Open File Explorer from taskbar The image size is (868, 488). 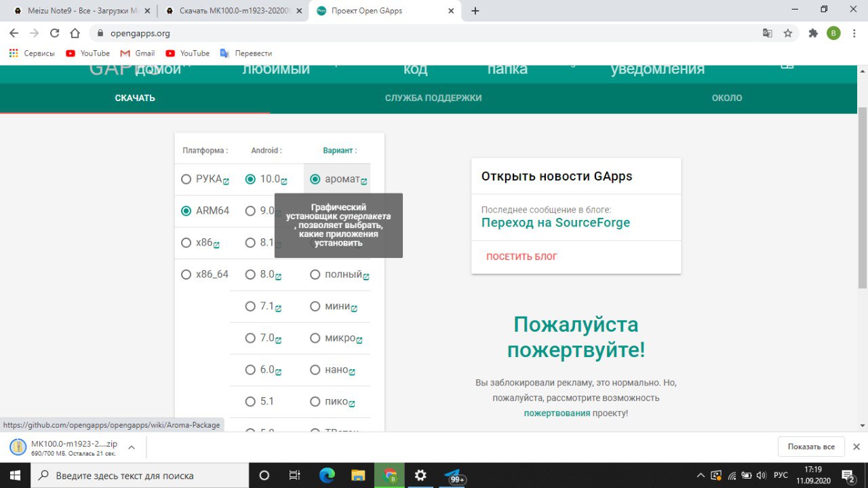pyautogui.click(x=358, y=475)
